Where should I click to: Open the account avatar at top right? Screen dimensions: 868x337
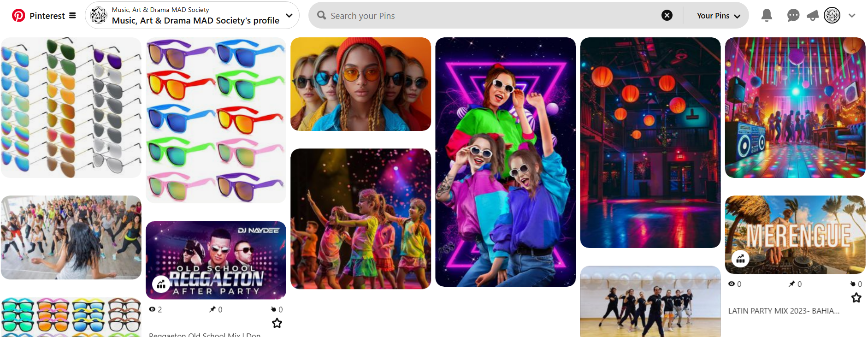click(x=832, y=15)
